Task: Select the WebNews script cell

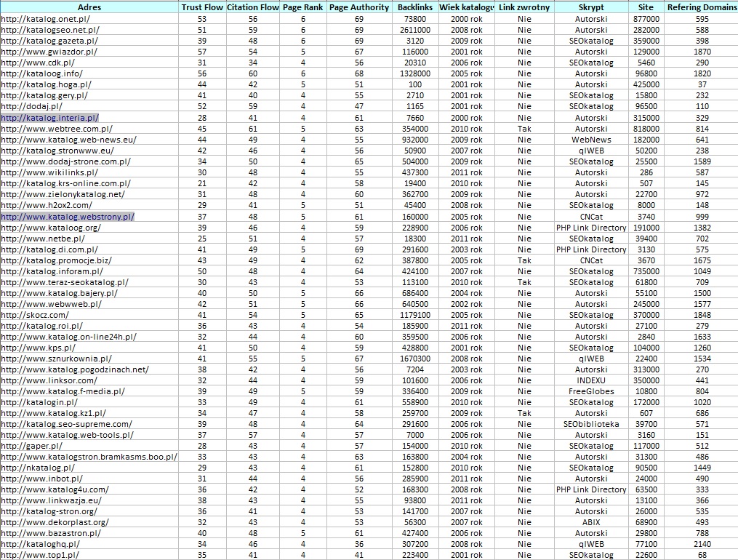Action: click(x=590, y=140)
